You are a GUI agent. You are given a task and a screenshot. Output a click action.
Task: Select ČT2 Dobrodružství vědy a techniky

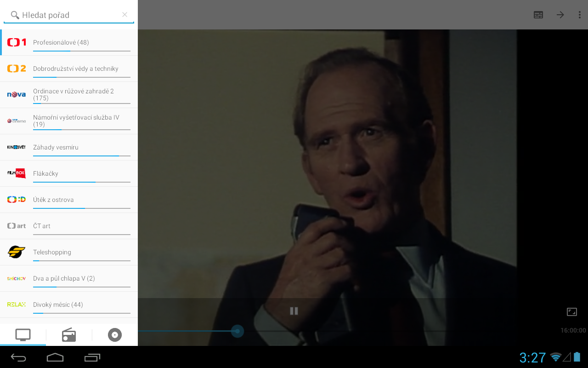[x=69, y=69]
